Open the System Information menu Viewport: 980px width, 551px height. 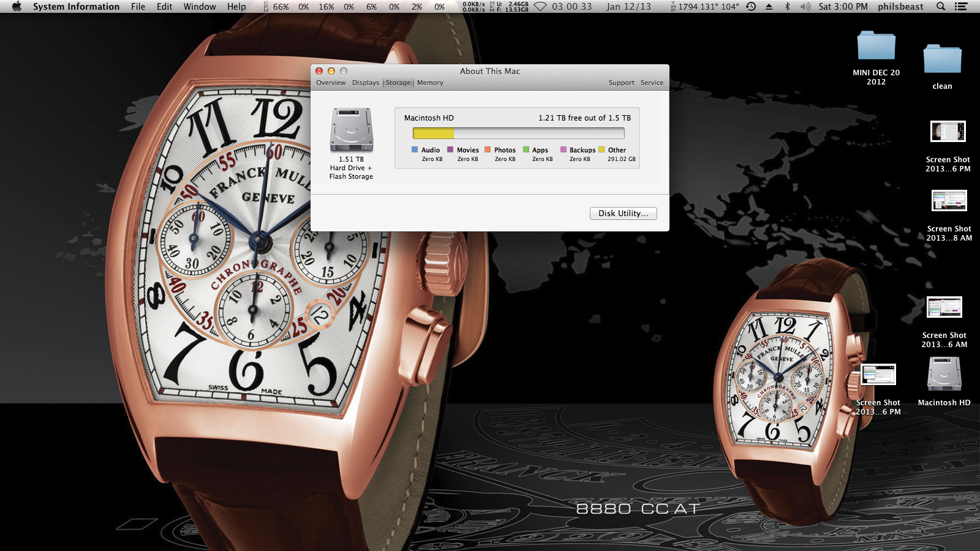click(x=76, y=7)
